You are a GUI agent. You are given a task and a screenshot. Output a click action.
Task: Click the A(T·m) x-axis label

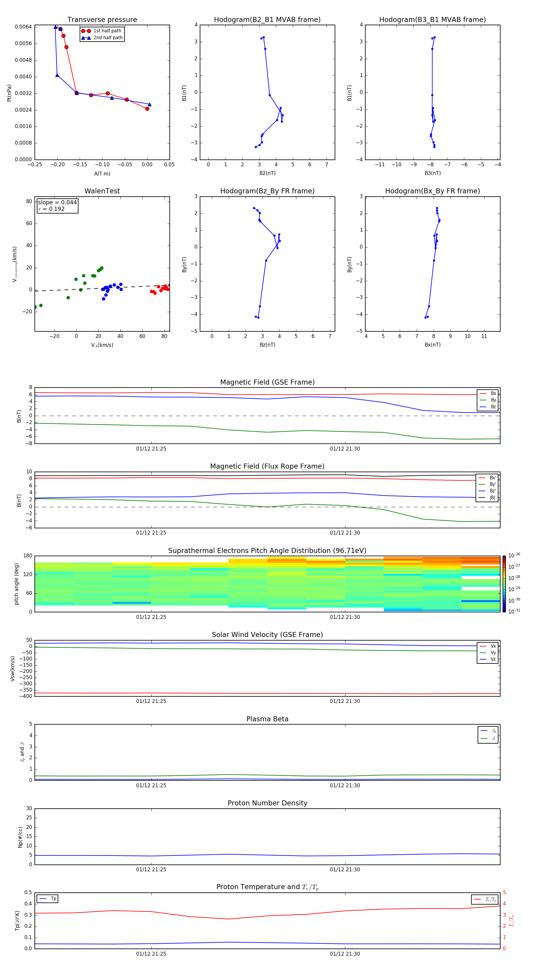pos(102,173)
